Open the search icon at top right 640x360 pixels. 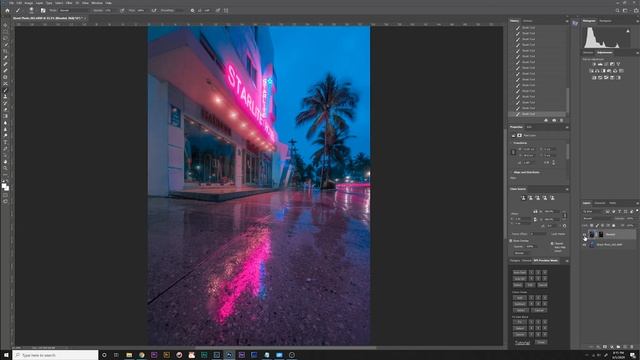click(x=618, y=11)
